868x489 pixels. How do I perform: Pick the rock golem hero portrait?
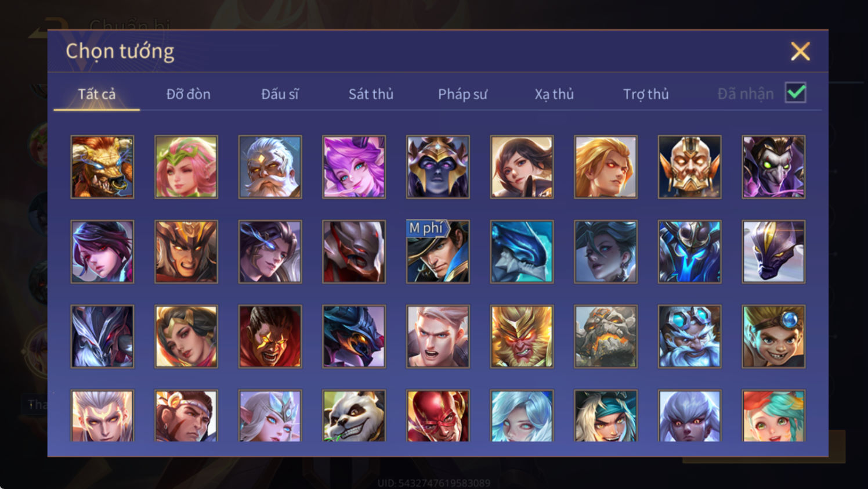[x=606, y=336]
